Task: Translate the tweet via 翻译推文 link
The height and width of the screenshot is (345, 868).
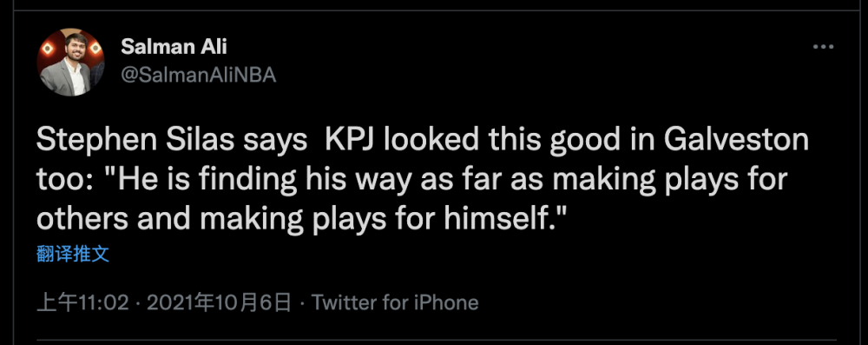Action: coord(73,254)
